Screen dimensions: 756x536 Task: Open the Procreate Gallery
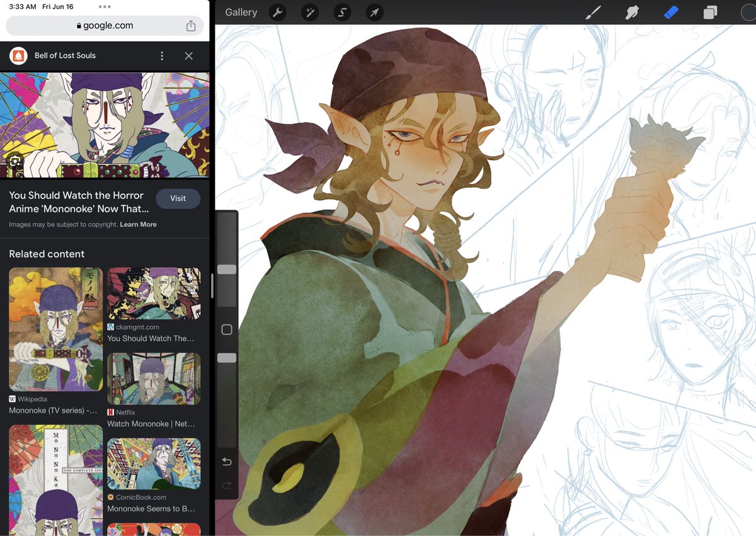pyautogui.click(x=241, y=12)
